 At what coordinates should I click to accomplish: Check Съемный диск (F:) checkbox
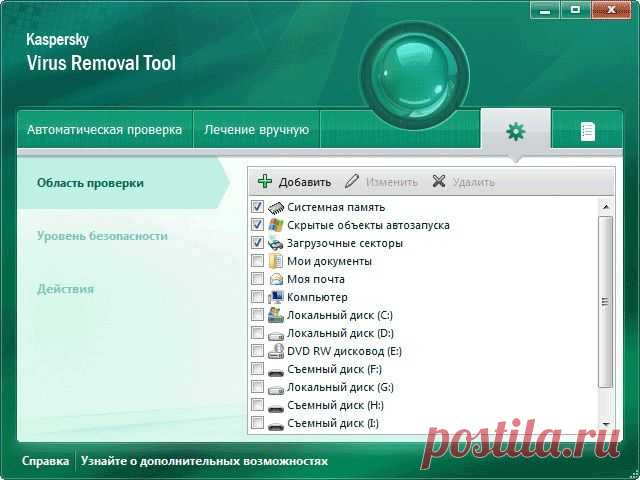[x=257, y=368]
